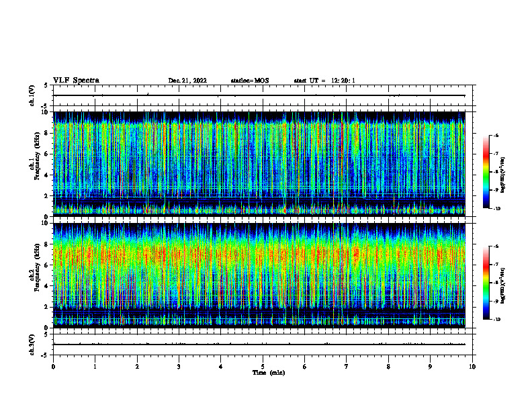Click the ch.2 color scale bar

(486, 283)
